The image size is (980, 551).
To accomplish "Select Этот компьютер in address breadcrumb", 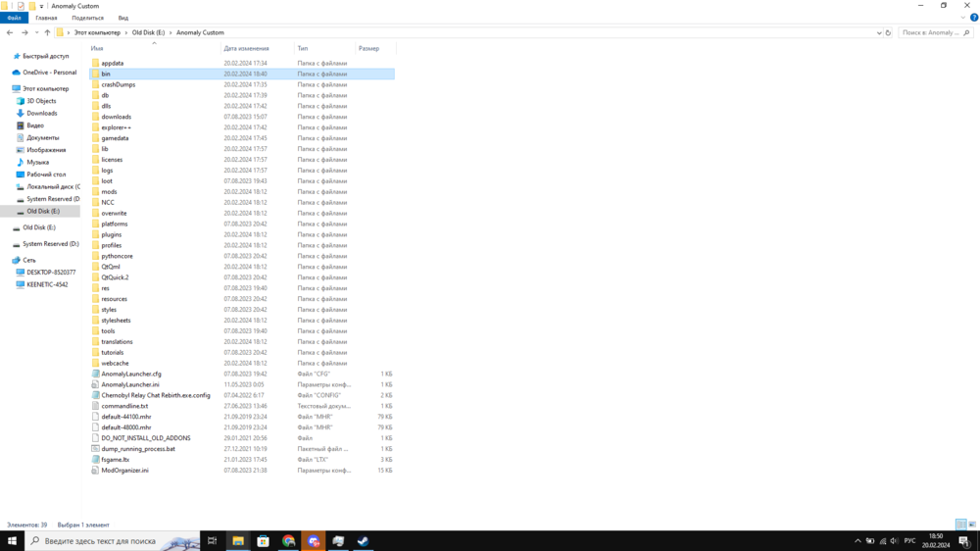I will tap(97, 32).
